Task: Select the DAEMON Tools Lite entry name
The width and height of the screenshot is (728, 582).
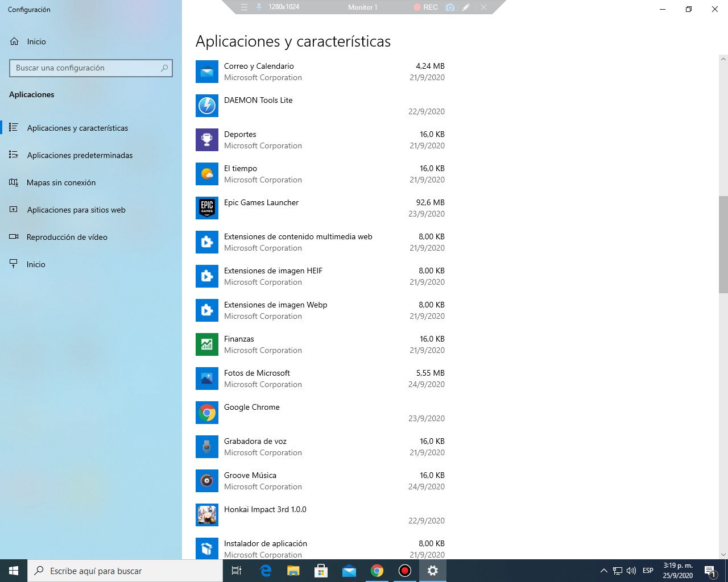Action: 258,100
